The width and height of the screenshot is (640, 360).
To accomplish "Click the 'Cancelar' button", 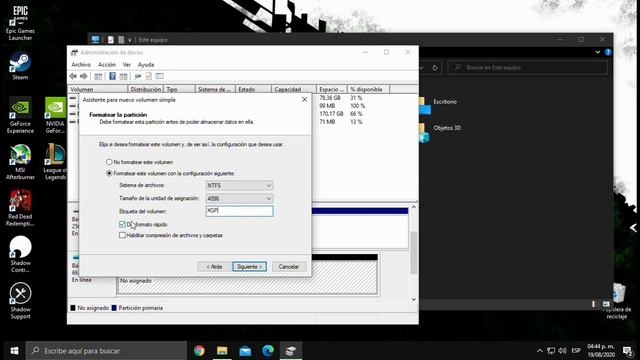I will click(x=289, y=267).
